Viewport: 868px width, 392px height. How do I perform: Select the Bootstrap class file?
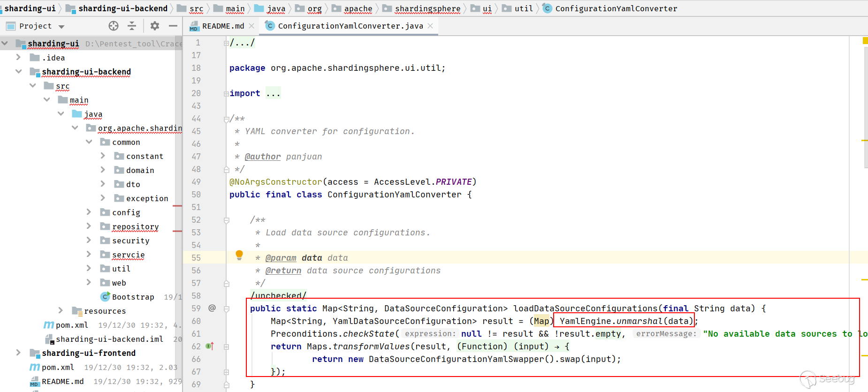click(133, 297)
